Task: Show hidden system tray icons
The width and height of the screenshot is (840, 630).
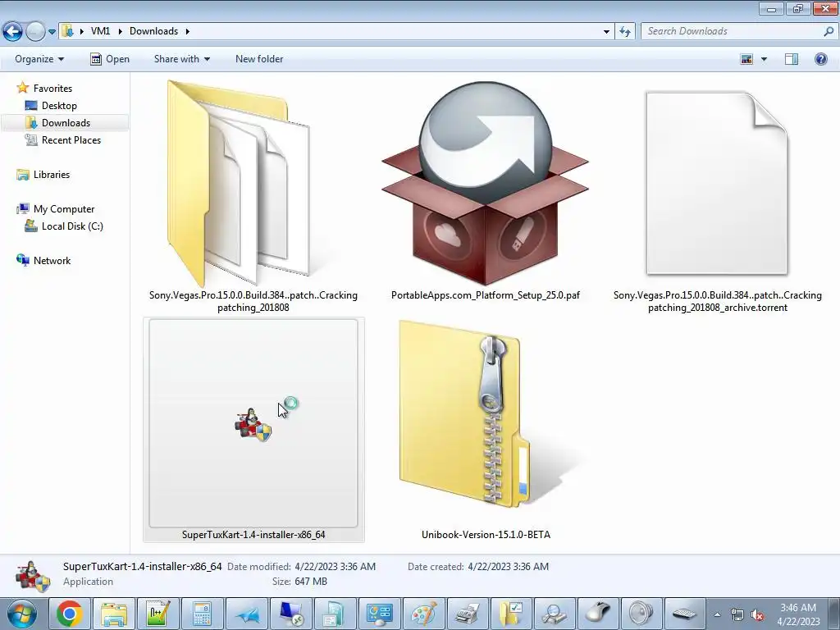Action: (717, 614)
